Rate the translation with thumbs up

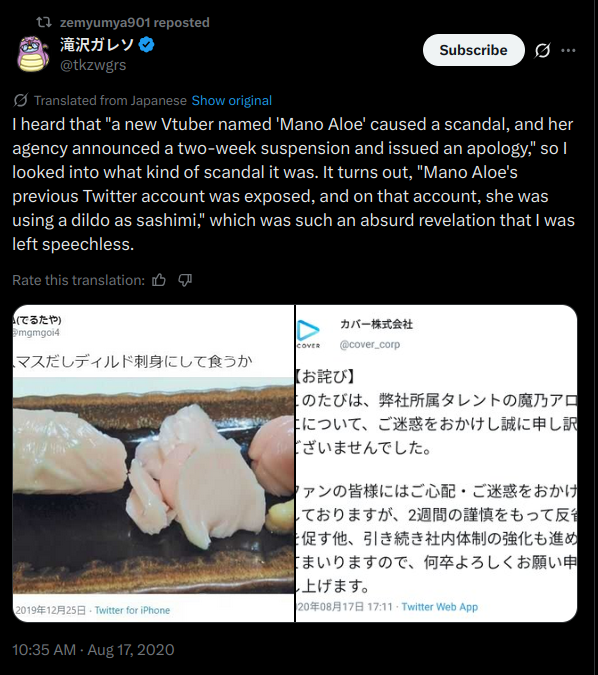[159, 280]
